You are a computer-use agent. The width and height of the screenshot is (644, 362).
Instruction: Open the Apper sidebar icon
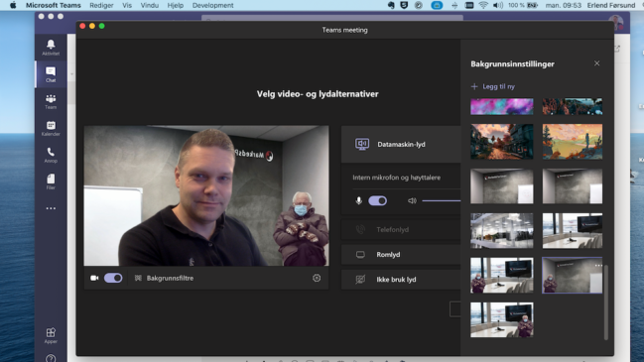coord(51,335)
